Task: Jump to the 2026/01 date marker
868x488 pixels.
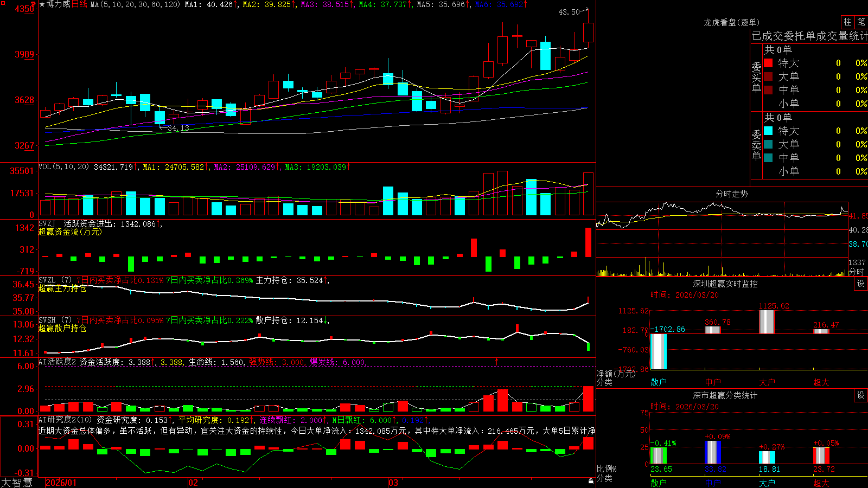Action: pos(61,483)
